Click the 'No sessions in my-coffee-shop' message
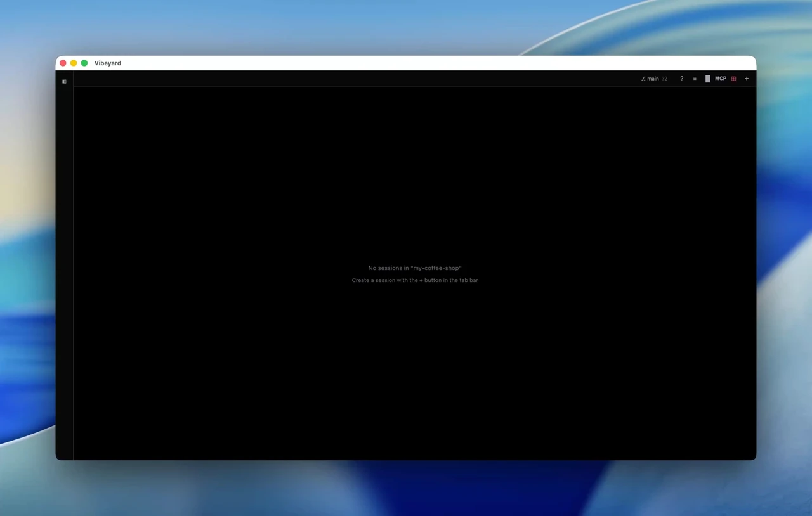Image resolution: width=812 pixels, height=516 pixels. point(415,268)
